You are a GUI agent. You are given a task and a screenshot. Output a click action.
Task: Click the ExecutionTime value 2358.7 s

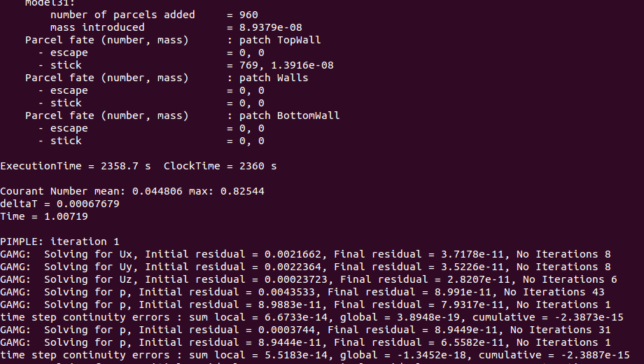[x=126, y=167]
